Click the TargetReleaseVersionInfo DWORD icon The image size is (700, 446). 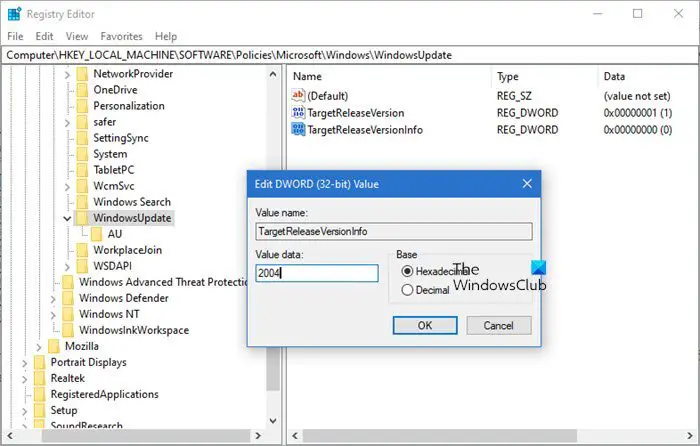click(x=298, y=129)
